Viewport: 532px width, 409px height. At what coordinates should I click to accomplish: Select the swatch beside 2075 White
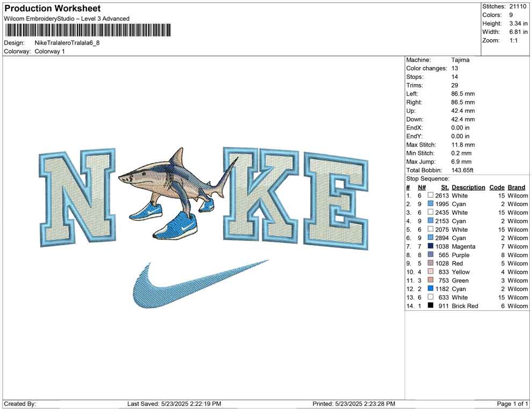click(430, 229)
